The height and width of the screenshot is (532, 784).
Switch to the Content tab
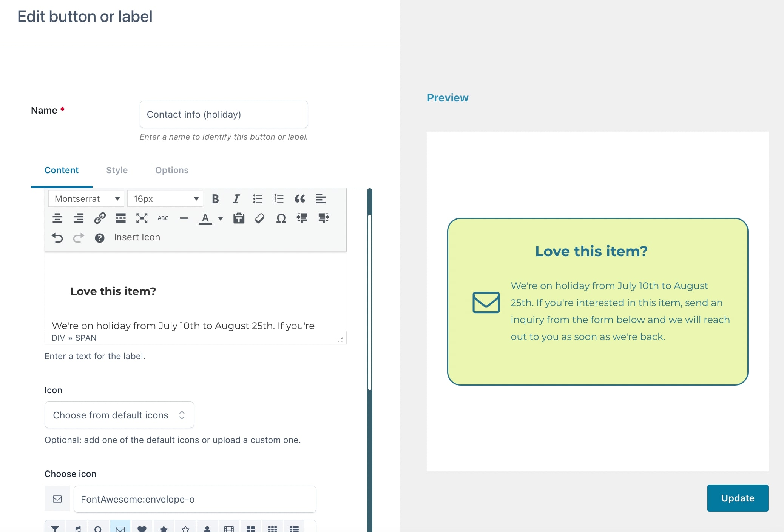[62, 170]
